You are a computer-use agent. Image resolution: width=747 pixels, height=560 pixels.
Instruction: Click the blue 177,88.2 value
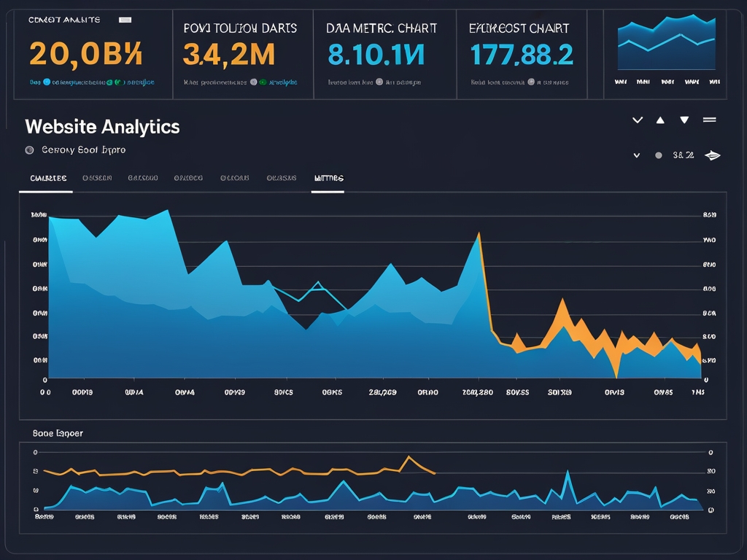click(x=521, y=54)
